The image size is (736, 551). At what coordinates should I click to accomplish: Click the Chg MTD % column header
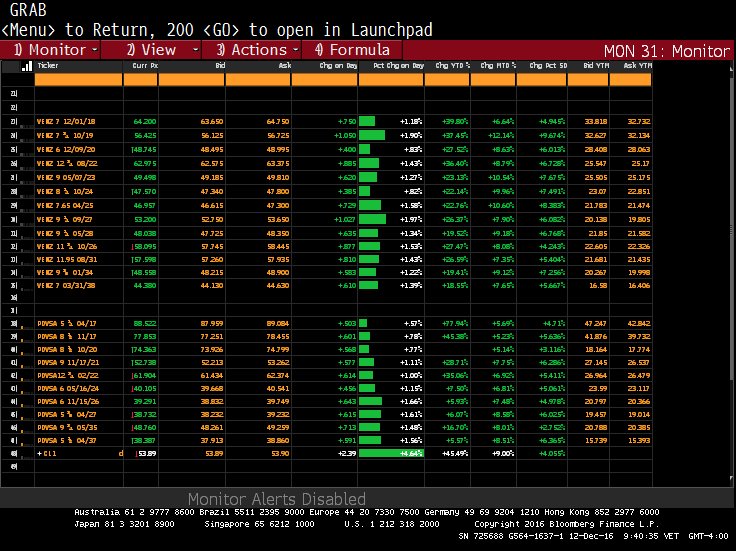click(x=498, y=66)
